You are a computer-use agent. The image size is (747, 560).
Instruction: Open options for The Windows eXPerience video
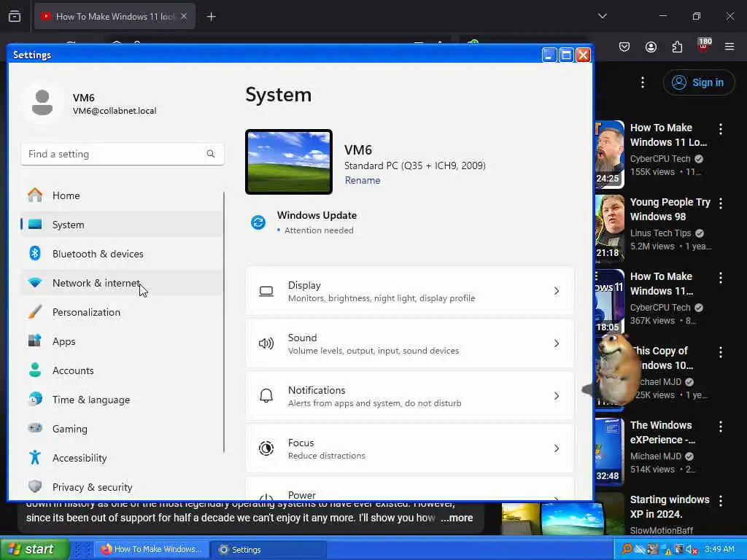pos(721,426)
